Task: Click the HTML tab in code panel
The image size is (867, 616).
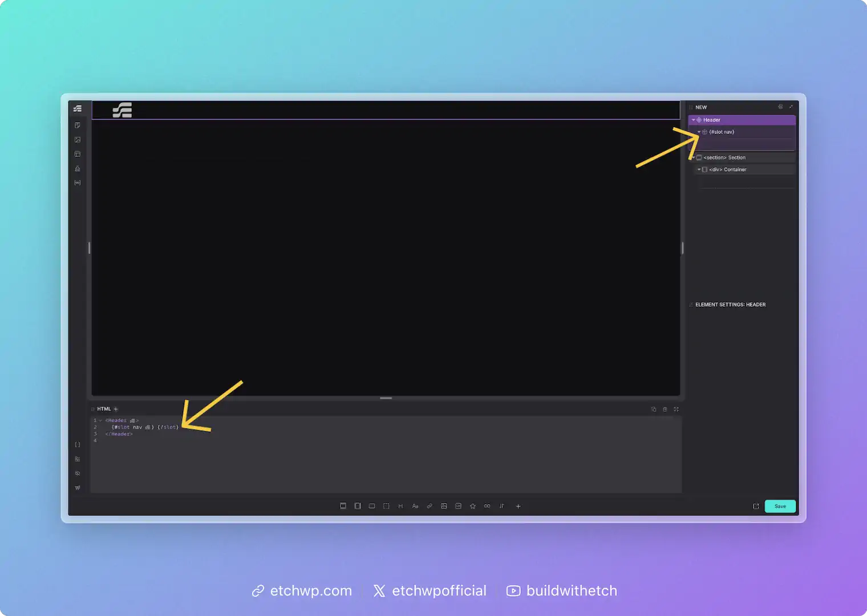Action: pos(104,409)
